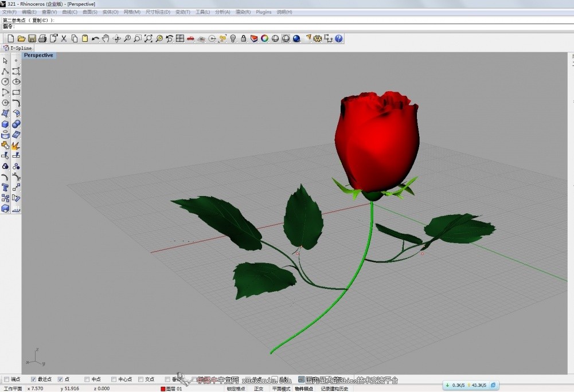Open the Plugins menu
This screenshot has height=392, width=574.
pyautogui.click(x=264, y=12)
